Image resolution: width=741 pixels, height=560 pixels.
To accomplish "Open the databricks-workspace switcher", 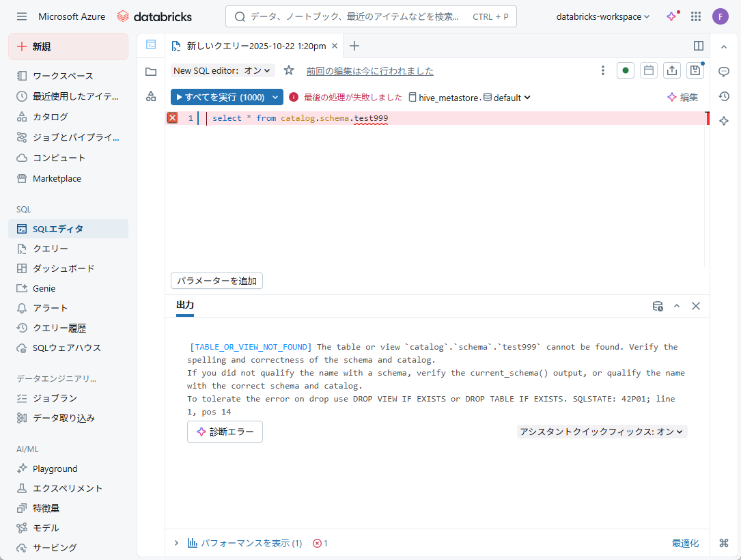I will 603,16.
